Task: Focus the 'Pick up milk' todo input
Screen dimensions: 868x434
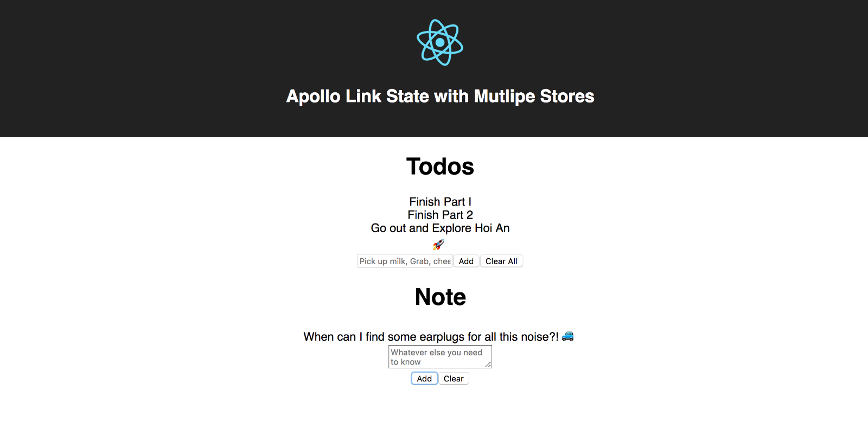Action: click(x=405, y=261)
